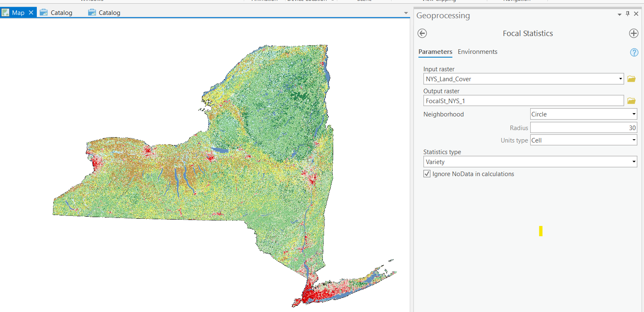
Task: Click the Output raster name field
Action: (523, 101)
